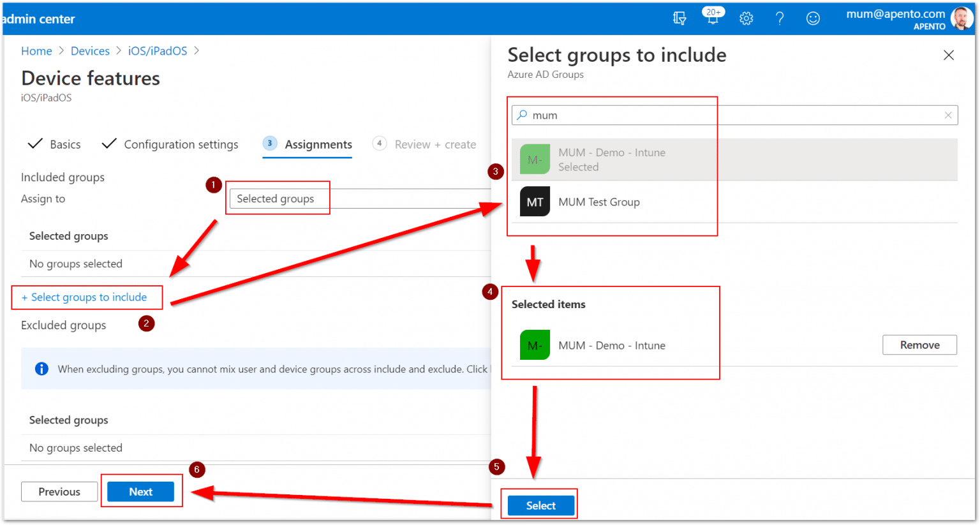Click the green M- avatar of MUM - Demo - Intune
Image resolution: width=980 pixels, height=525 pixels.
tap(534, 159)
